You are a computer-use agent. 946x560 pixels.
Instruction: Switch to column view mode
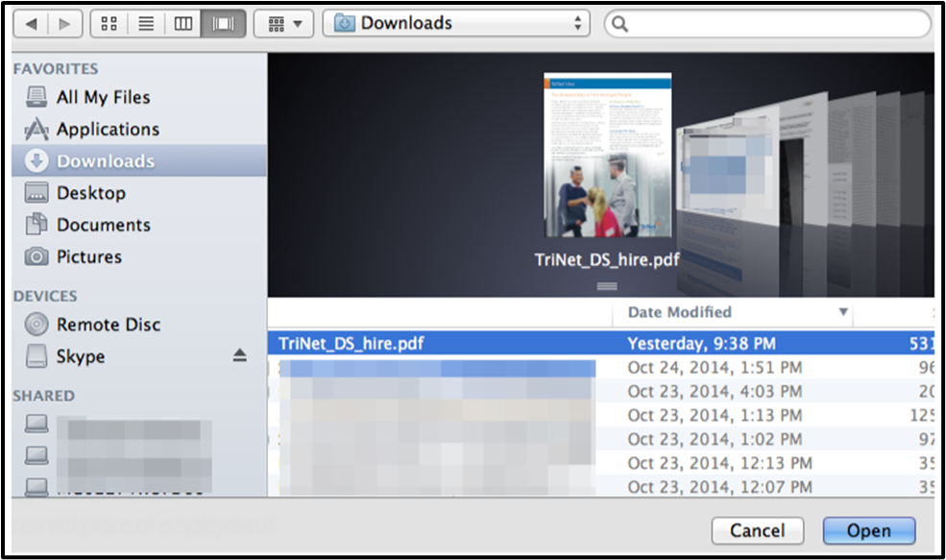(182, 23)
